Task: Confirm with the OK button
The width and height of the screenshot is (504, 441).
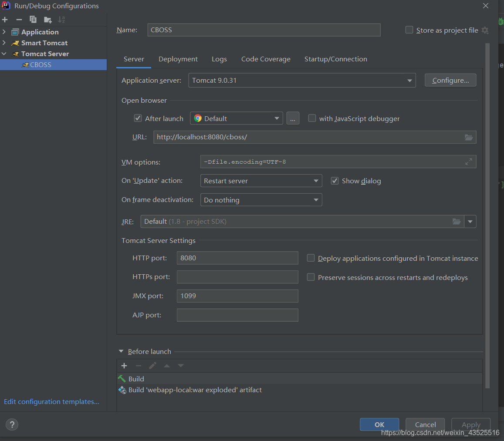Action: [379, 424]
